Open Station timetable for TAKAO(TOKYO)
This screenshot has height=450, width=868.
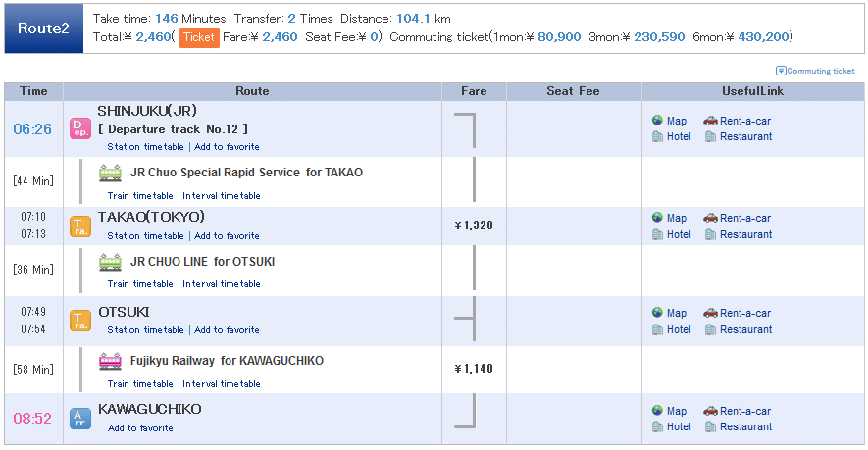[x=145, y=236]
